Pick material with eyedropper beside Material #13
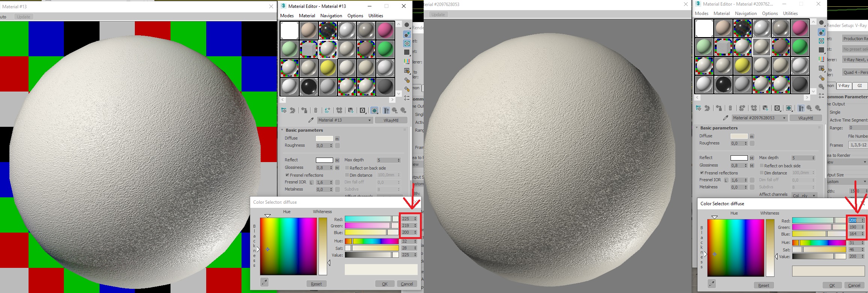Screen dimensions: 868x293 (311, 120)
